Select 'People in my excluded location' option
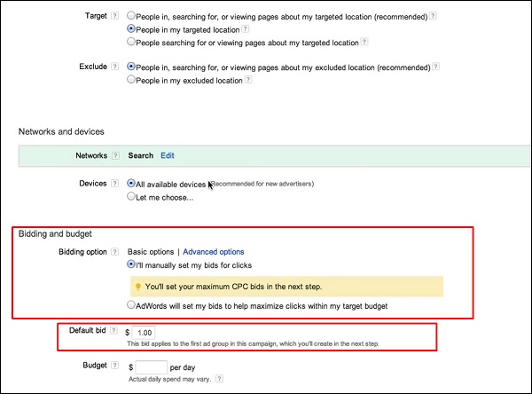This screenshot has height=394, width=532. click(132, 80)
